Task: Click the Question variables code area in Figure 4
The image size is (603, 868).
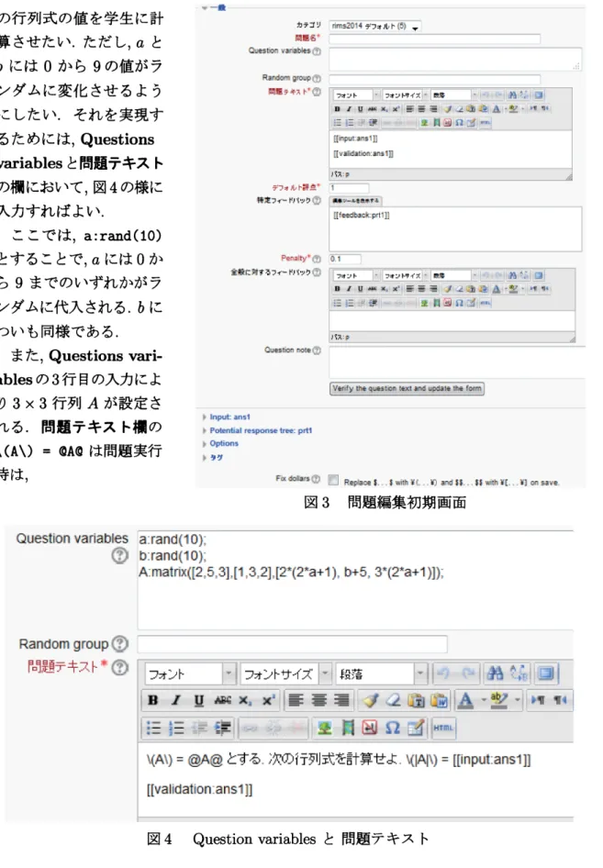Action: coord(355,579)
